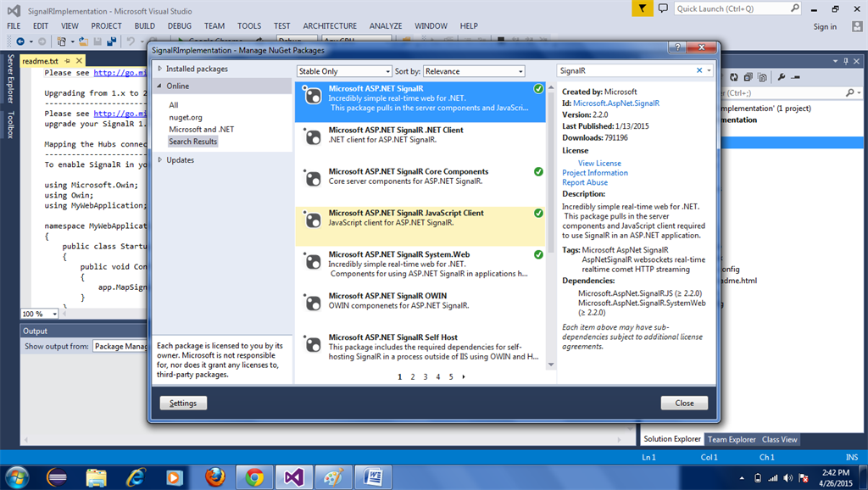
Task: Open the feedback speech bubble icon
Action: coord(663,8)
